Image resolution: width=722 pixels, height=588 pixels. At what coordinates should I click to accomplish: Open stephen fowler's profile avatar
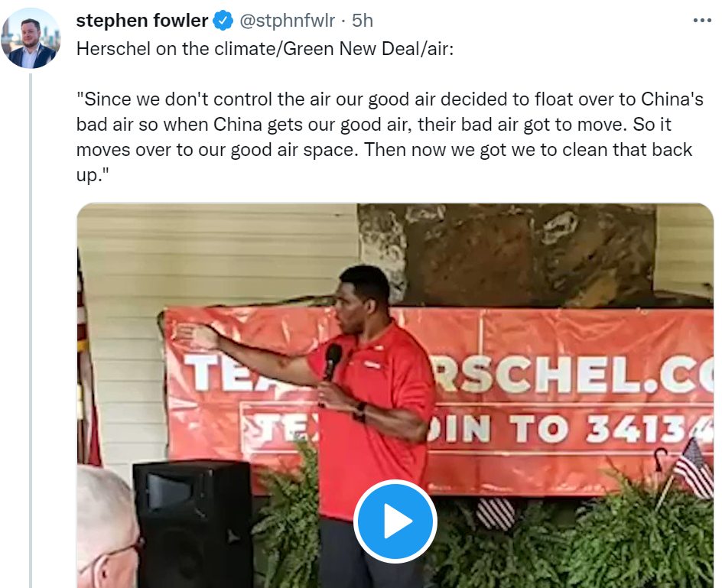[x=31, y=38]
